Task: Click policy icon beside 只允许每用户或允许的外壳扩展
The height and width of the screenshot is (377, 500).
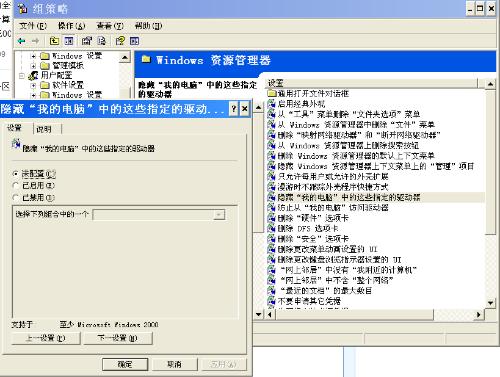Action: coord(272,176)
